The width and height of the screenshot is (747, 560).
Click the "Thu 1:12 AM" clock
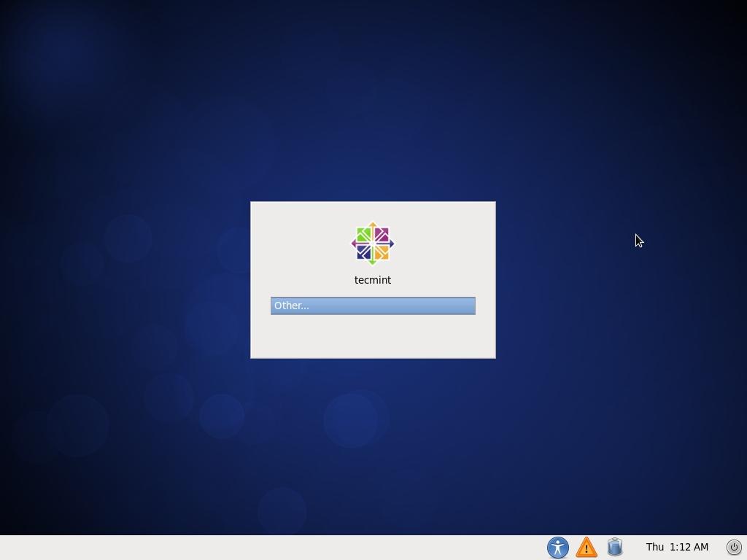677,547
